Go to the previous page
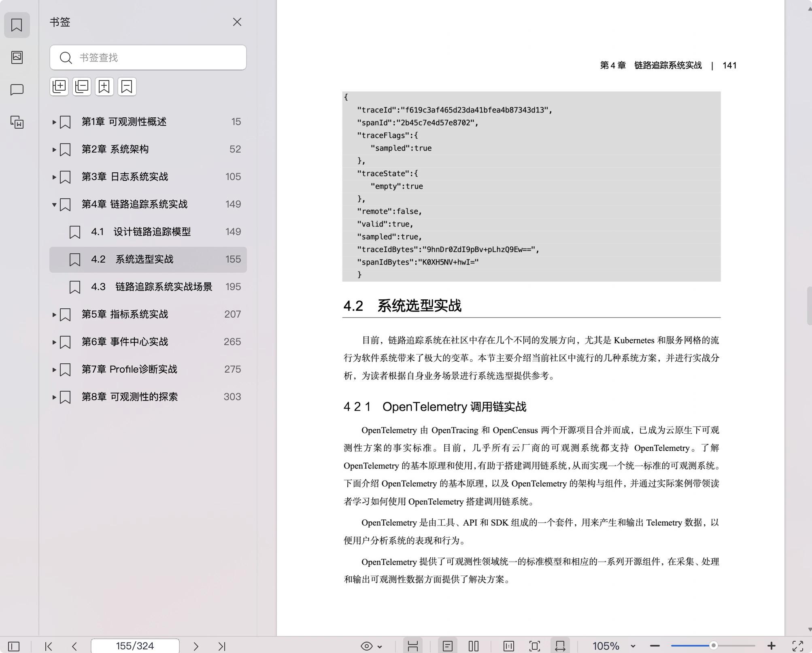The width and height of the screenshot is (812, 653). (74, 646)
